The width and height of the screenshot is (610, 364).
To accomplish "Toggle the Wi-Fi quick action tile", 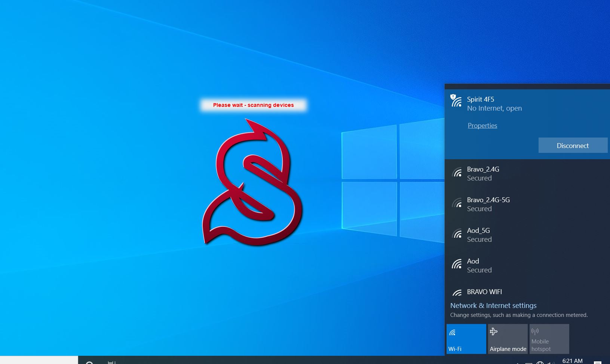I will [x=466, y=339].
